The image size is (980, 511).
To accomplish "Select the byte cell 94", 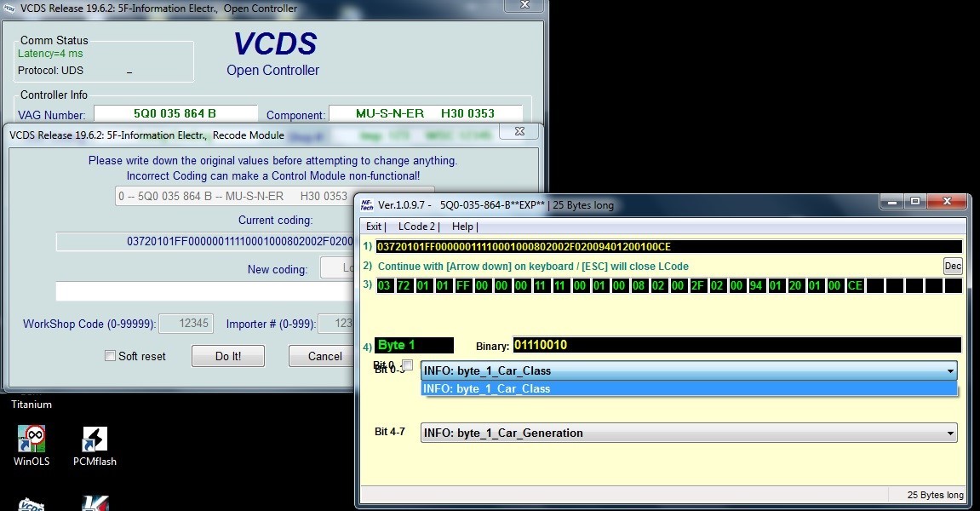I will pos(756,286).
